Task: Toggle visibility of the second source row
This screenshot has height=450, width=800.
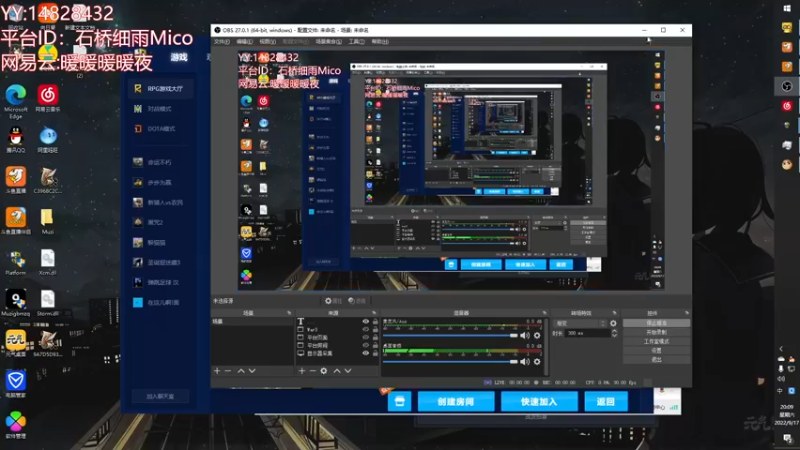Action: coord(365,330)
